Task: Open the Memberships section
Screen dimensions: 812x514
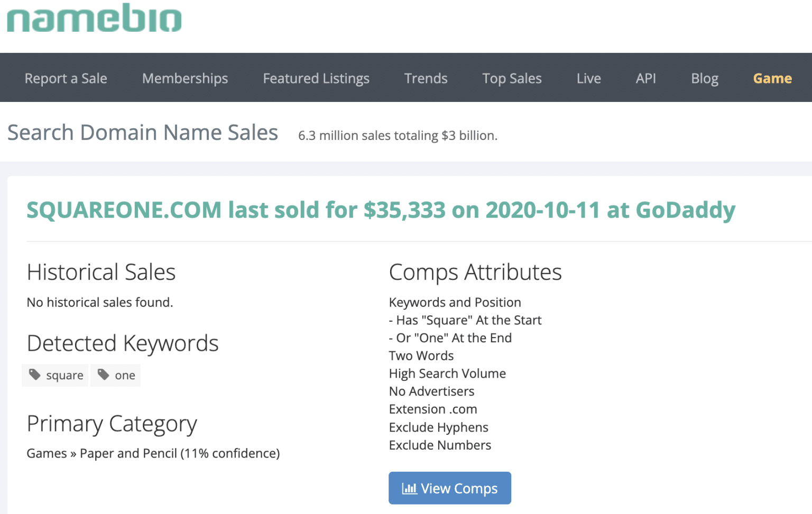Action: pyautogui.click(x=184, y=78)
